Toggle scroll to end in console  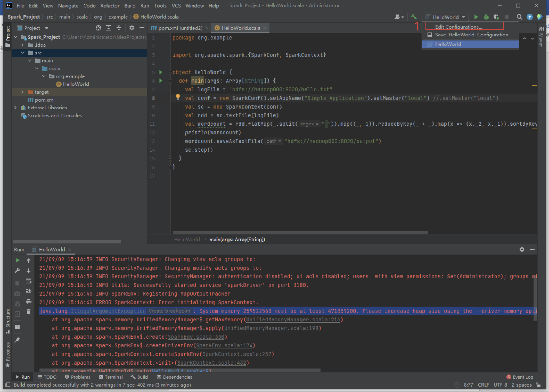pos(29,291)
